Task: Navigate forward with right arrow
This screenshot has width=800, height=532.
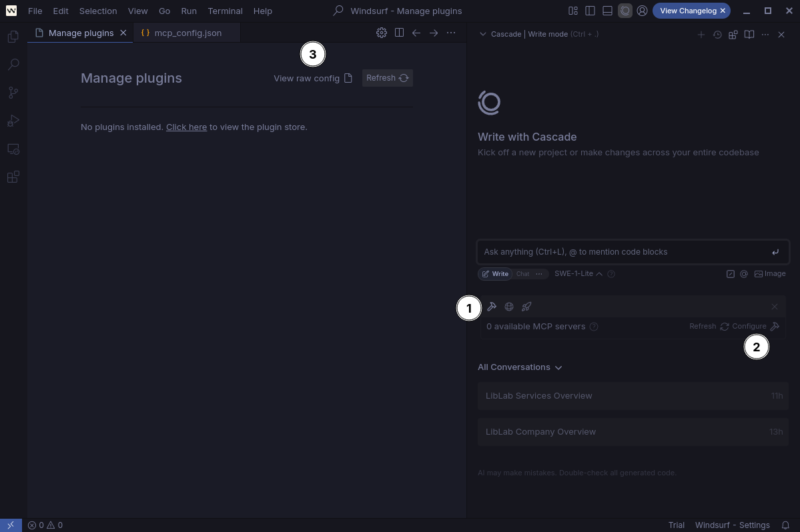Action: [434, 33]
